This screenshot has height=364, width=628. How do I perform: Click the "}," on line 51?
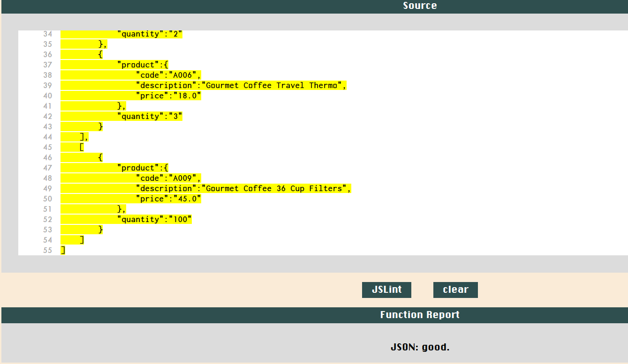[121, 209]
